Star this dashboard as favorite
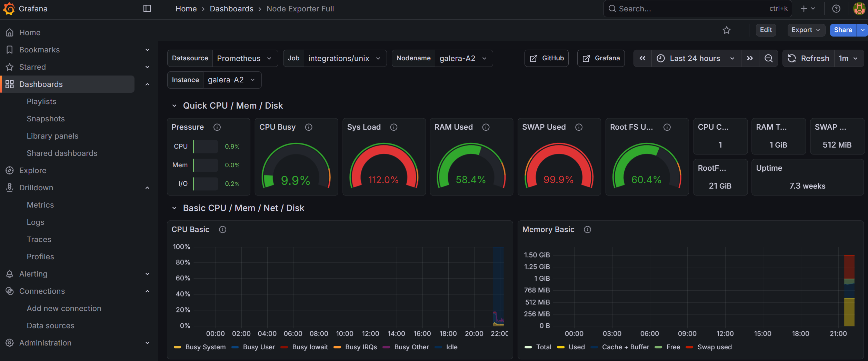This screenshot has width=868, height=361. [x=726, y=30]
